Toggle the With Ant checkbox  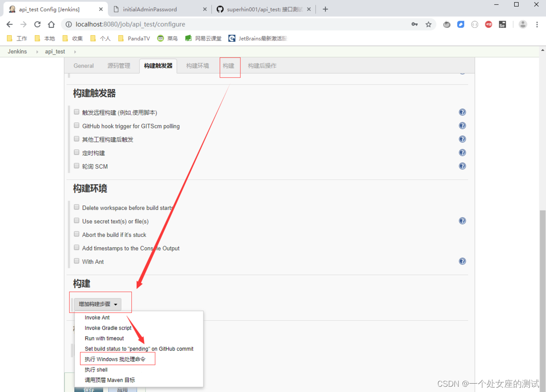tap(77, 261)
